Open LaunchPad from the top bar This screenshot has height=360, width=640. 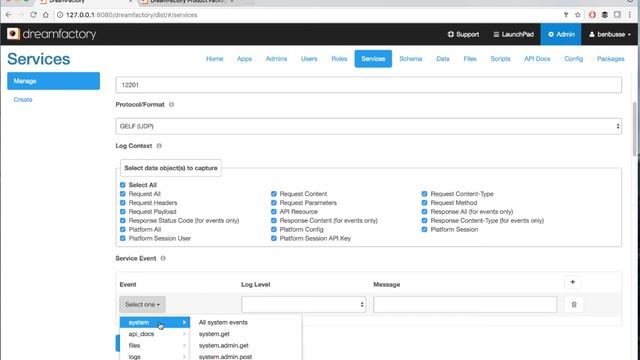(x=513, y=34)
